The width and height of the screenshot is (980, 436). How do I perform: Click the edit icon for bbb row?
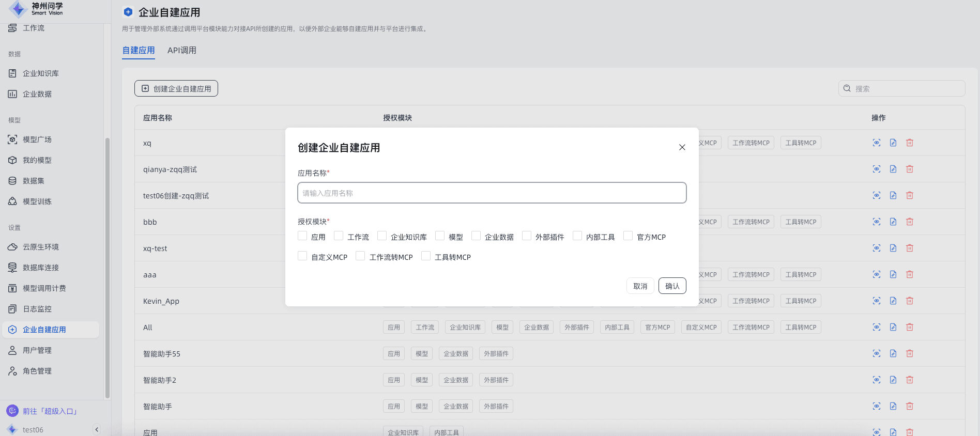point(893,222)
